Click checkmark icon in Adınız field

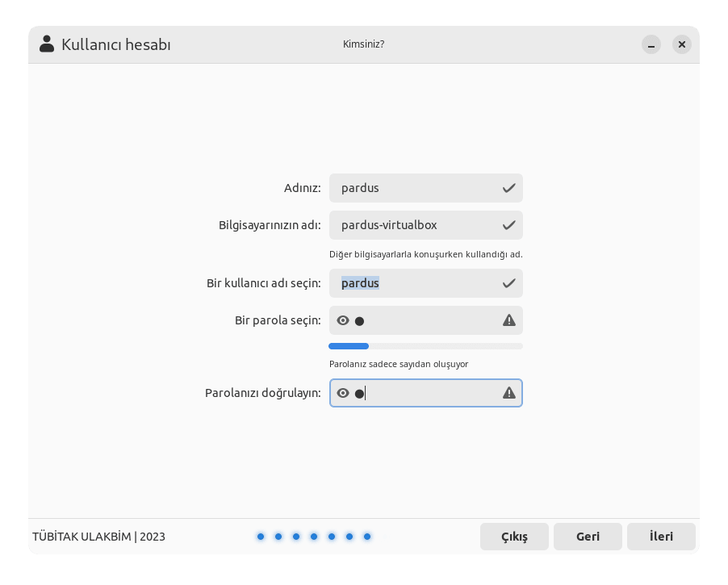coord(508,188)
